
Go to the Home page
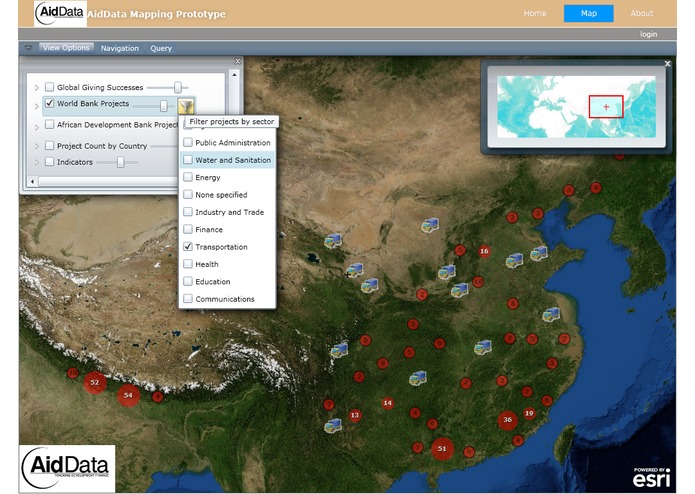(x=535, y=13)
